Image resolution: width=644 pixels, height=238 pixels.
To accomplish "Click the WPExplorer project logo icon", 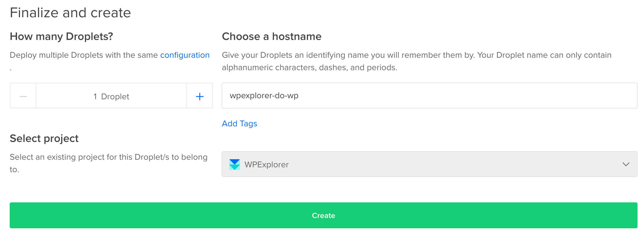I will (x=234, y=164).
